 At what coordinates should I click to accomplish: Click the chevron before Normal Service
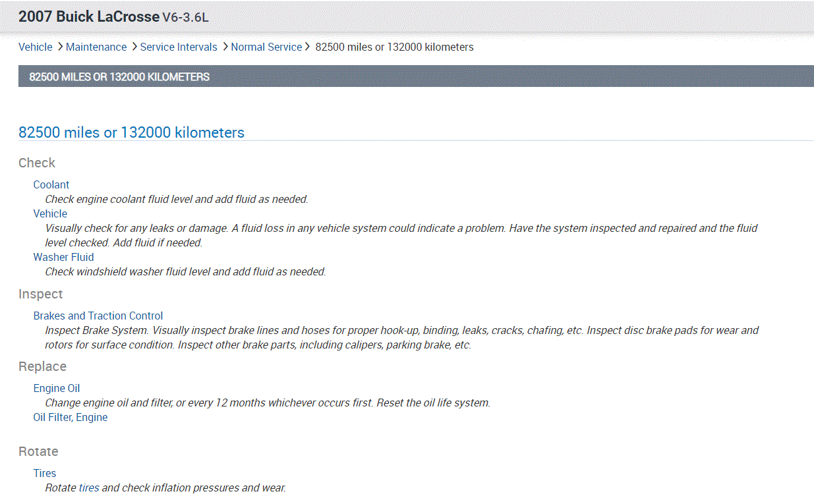225,47
